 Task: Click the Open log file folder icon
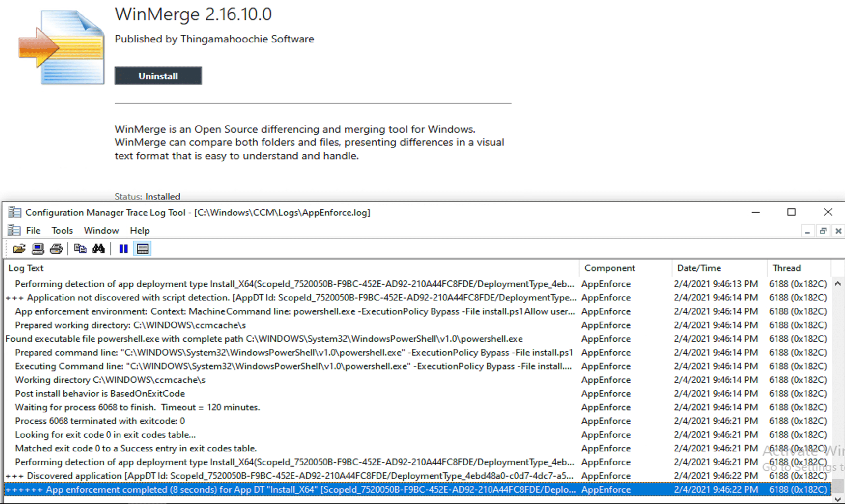pyautogui.click(x=19, y=249)
